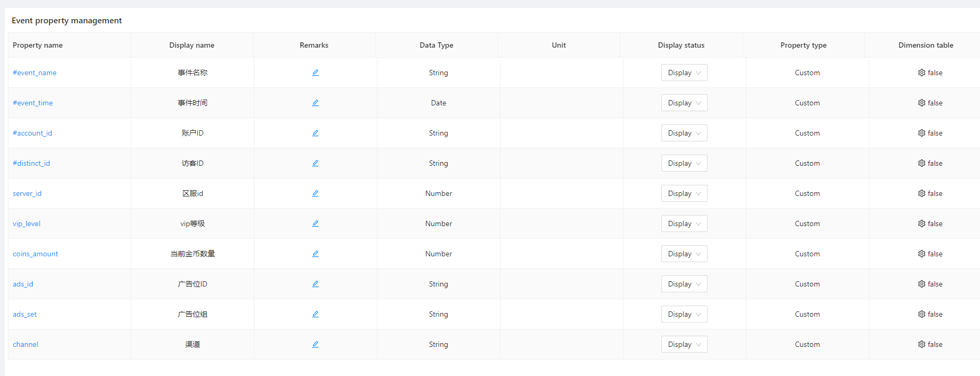Open Display status dropdown for #event_name
This screenshot has width=980, height=376.
(684, 73)
